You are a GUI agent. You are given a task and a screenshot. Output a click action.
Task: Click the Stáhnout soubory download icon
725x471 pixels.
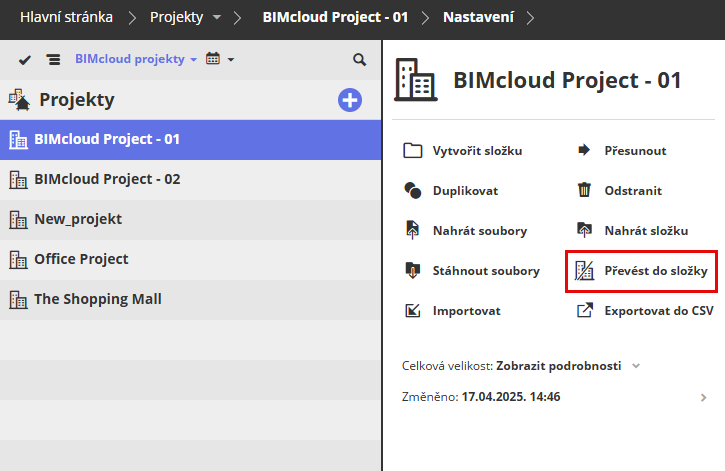tap(412, 270)
